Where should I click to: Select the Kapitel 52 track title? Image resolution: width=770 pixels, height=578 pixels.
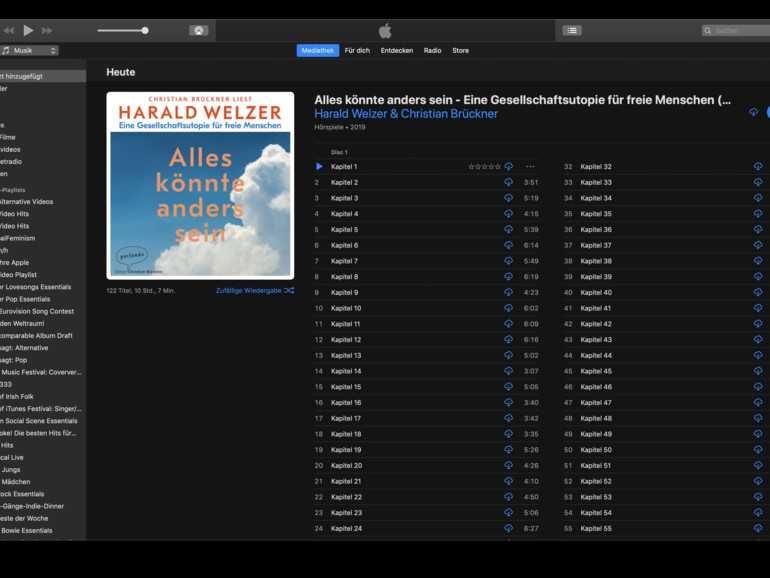pyautogui.click(x=596, y=481)
